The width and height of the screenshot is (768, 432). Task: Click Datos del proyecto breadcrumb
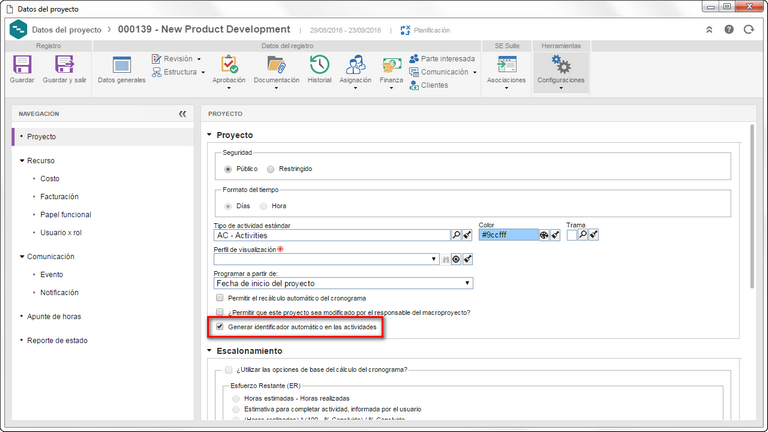click(67, 30)
